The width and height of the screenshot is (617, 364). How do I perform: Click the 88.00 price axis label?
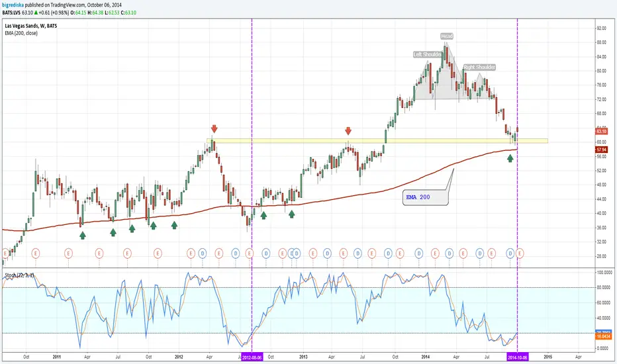pyautogui.click(x=601, y=42)
